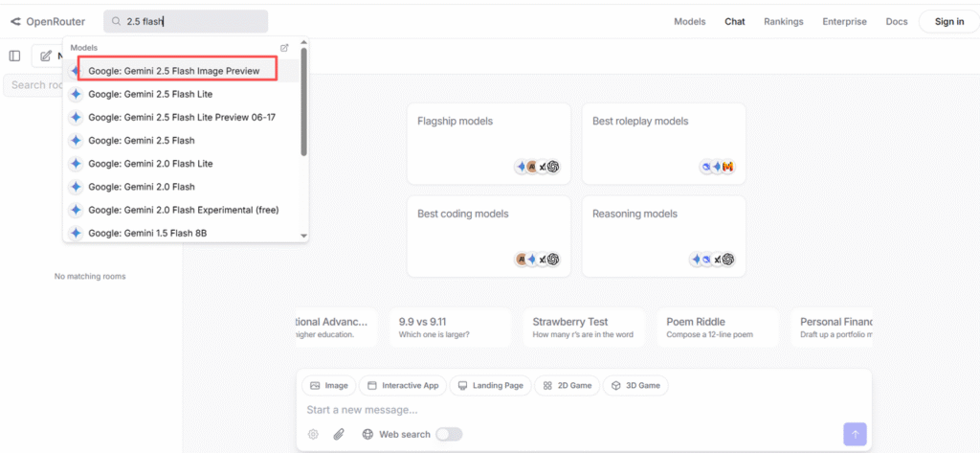The width and height of the screenshot is (980, 453).
Task: Click the Gemini 2.0 Flash Experimental star icon
Action: [x=76, y=210]
